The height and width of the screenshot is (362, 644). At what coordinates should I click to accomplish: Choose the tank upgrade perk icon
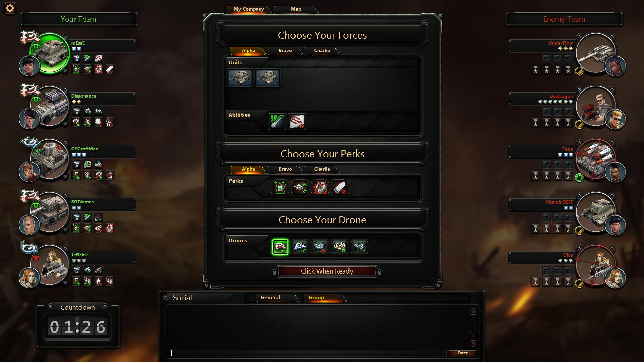coord(300,188)
